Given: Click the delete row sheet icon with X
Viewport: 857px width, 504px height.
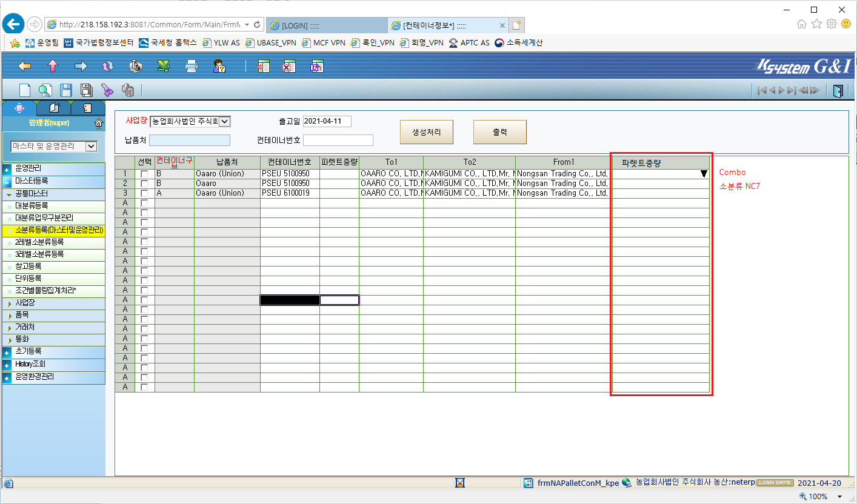Looking at the screenshot, I should coord(289,66).
